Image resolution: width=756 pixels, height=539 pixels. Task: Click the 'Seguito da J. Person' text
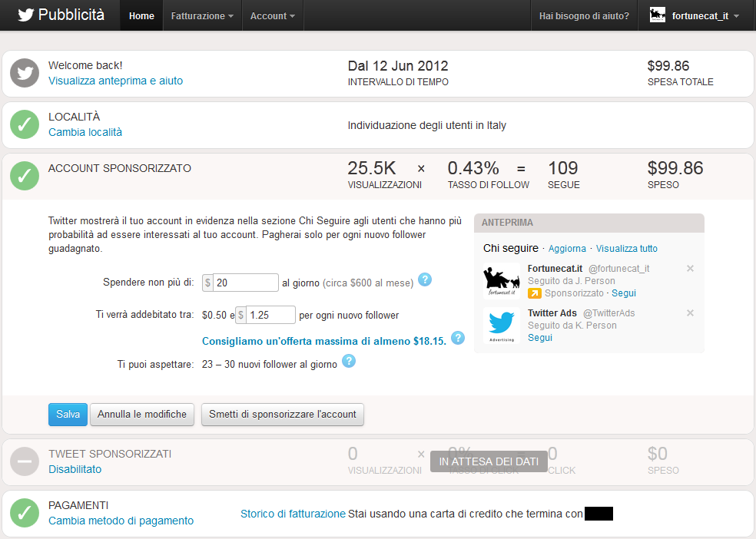(572, 281)
